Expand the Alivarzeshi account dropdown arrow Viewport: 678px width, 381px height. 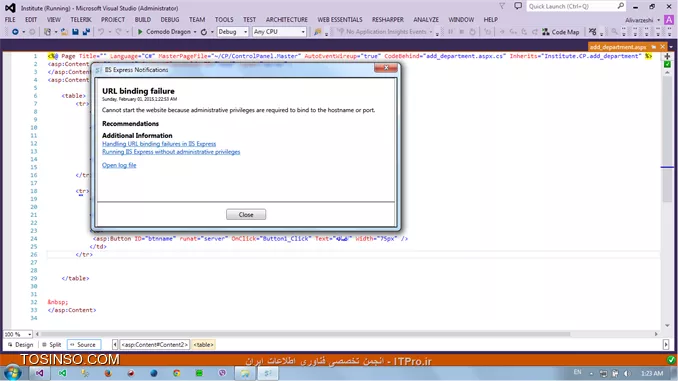(x=659, y=20)
